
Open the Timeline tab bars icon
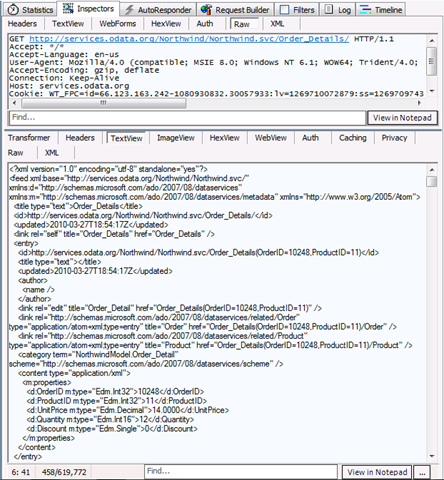click(366, 10)
